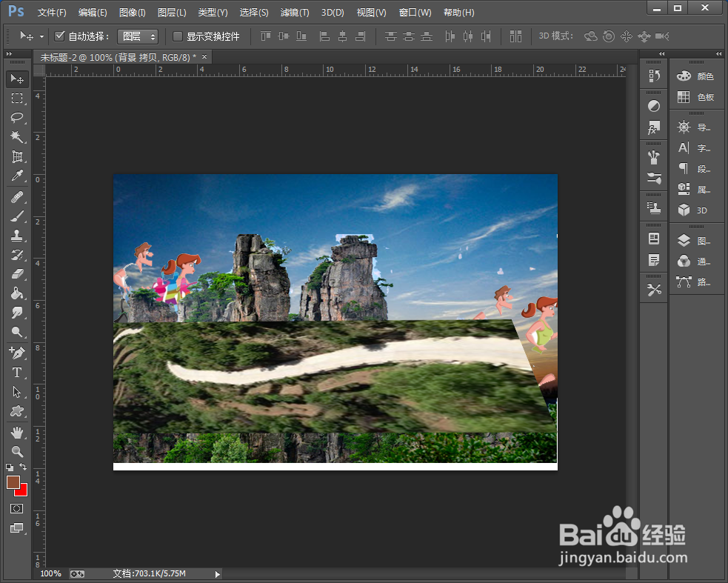Select the Zoom tool

point(17,452)
